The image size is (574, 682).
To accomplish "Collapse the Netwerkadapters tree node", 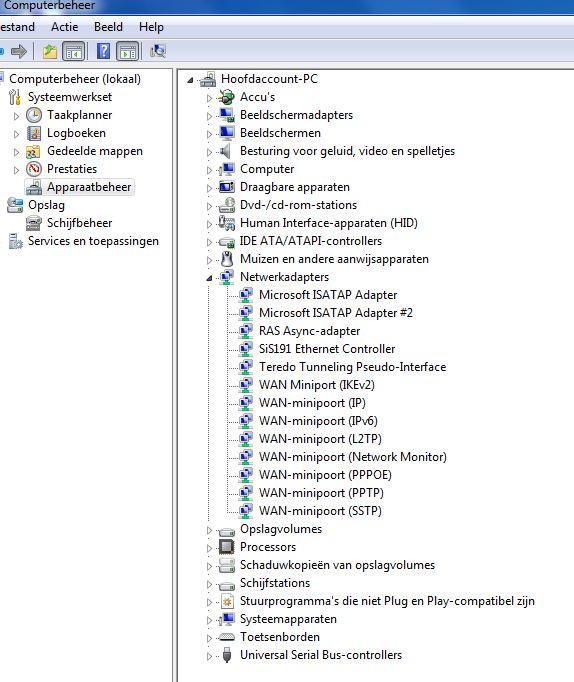I will [x=209, y=278].
